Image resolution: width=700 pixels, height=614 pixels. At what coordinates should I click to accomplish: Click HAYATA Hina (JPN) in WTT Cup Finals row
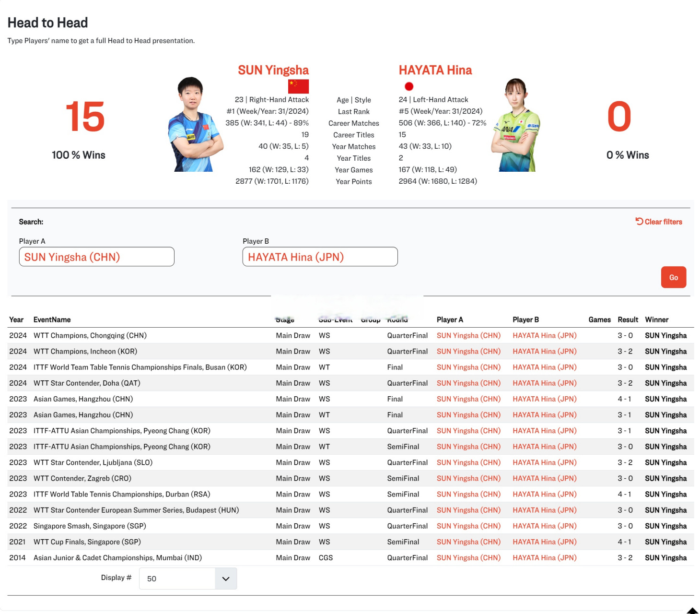pyautogui.click(x=545, y=542)
